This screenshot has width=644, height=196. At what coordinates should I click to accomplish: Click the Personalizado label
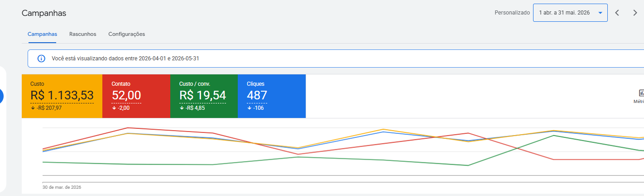tap(512, 13)
